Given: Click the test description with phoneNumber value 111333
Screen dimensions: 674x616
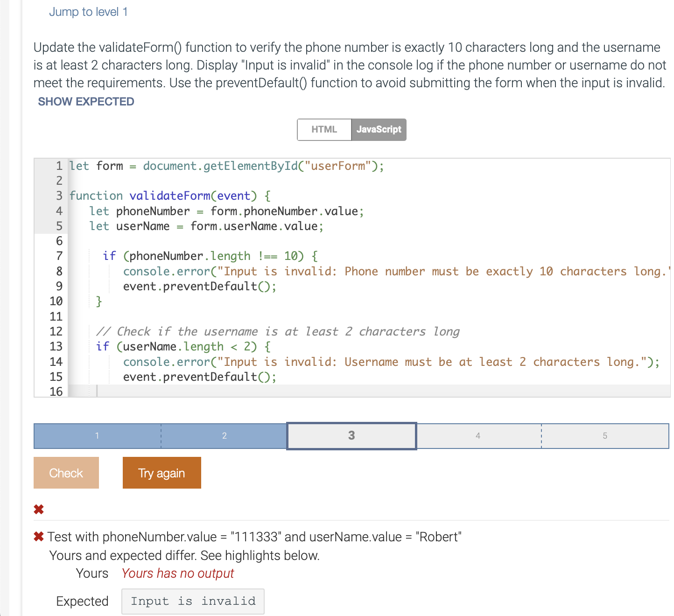Looking at the screenshot, I should pyautogui.click(x=254, y=537).
